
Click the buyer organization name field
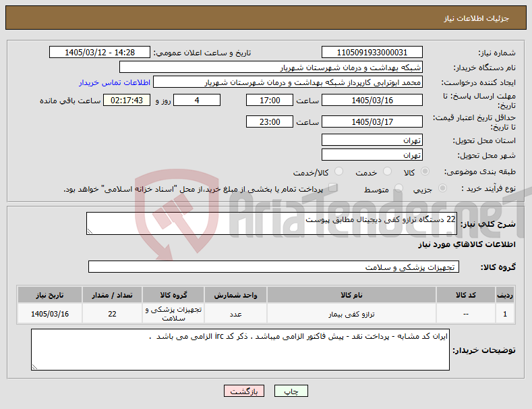tap(271, 67)
